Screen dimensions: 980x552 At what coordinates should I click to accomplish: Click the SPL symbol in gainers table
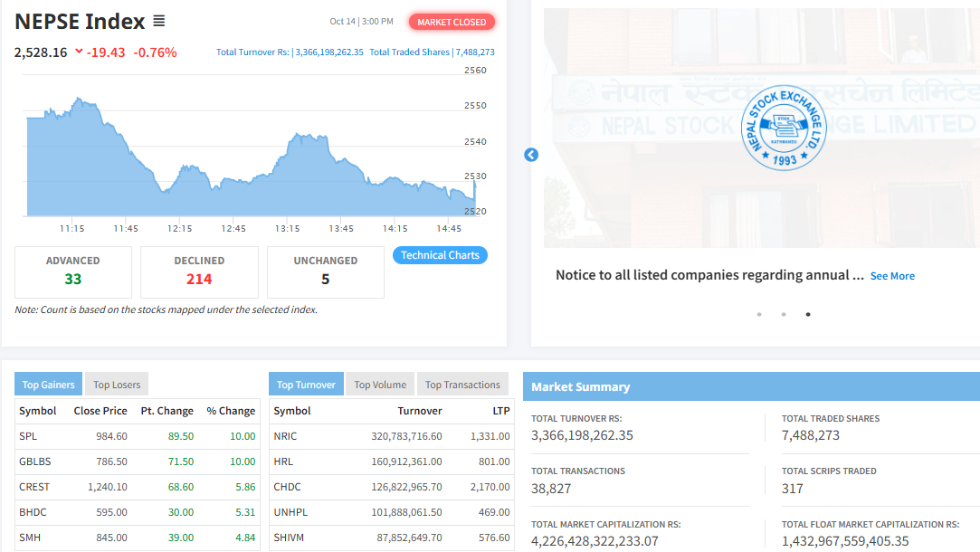[x=29, y=436]
